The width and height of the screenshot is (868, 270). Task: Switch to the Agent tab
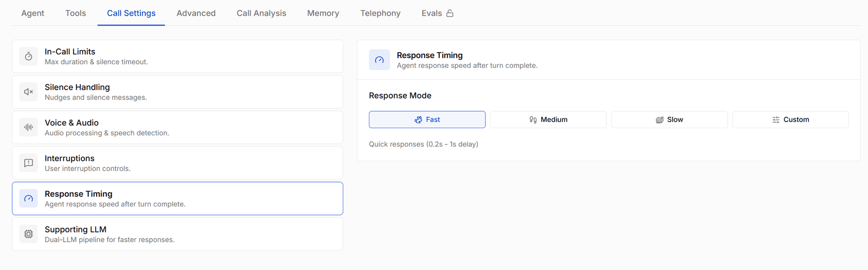(x=33, y=13)
